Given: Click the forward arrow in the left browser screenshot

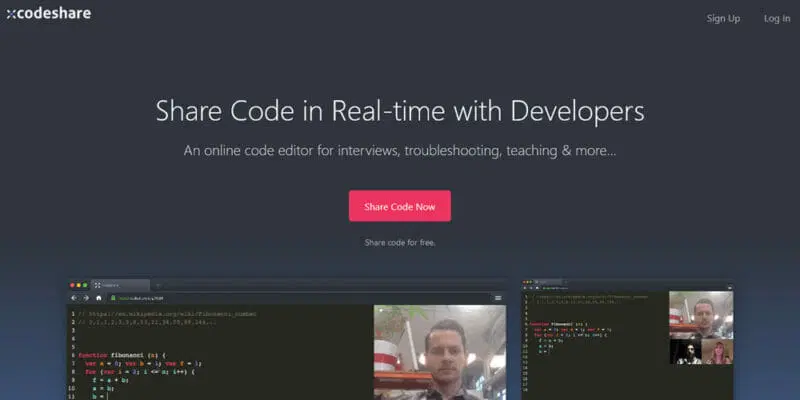Looking at the screenshot, I should 86,298.
